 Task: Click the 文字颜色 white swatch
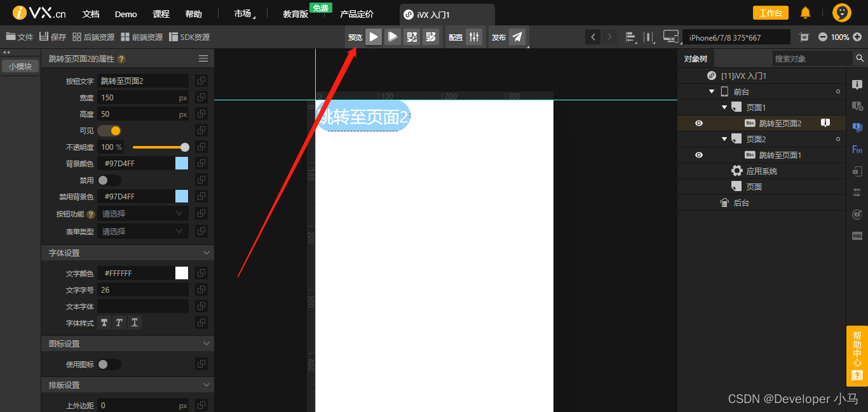tap(182, 273)
